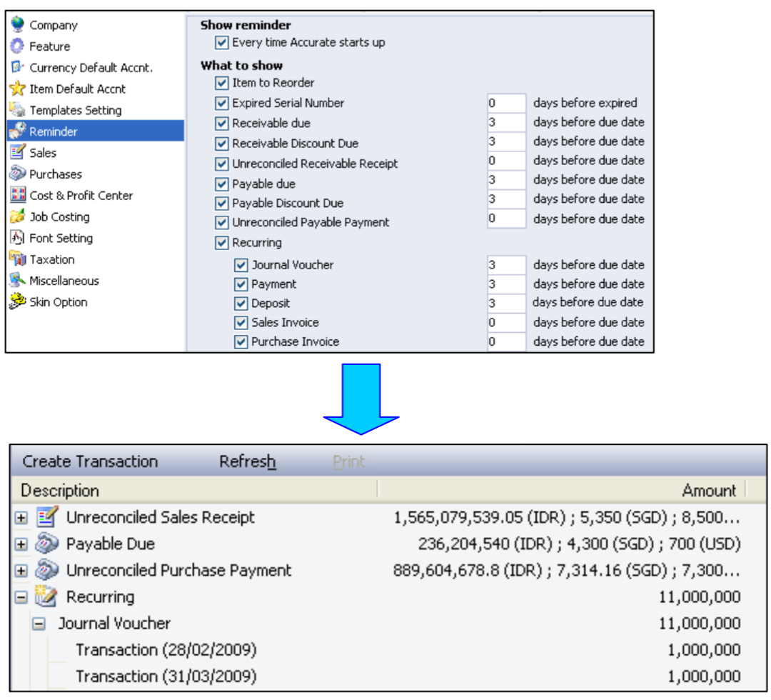Expand the Unreconciled Sales Receipt row
This screenshot has height=700, width=771.
click(x=21, y=518)
